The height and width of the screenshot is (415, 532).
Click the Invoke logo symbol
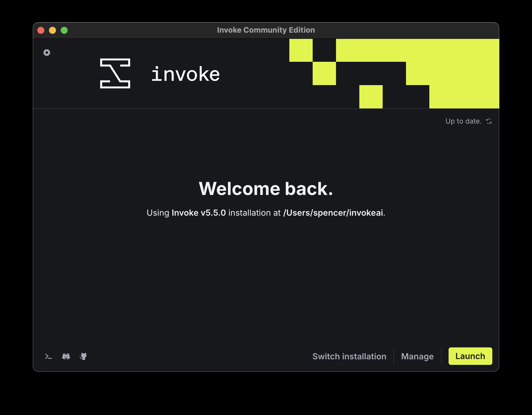tap(115, 73)
